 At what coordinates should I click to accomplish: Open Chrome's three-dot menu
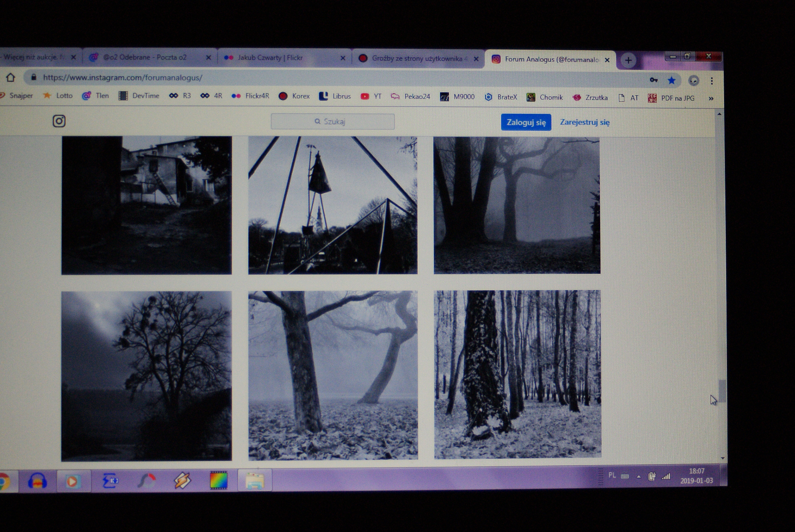712,81
